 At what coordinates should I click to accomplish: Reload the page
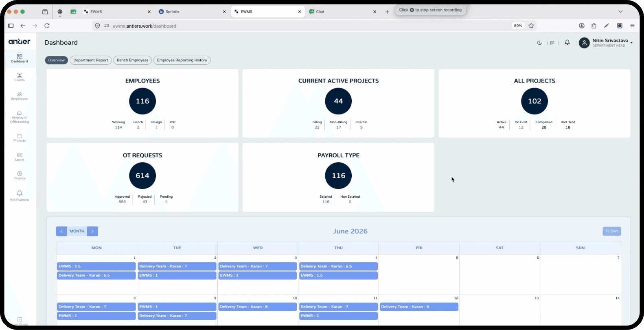coord(47,26)
